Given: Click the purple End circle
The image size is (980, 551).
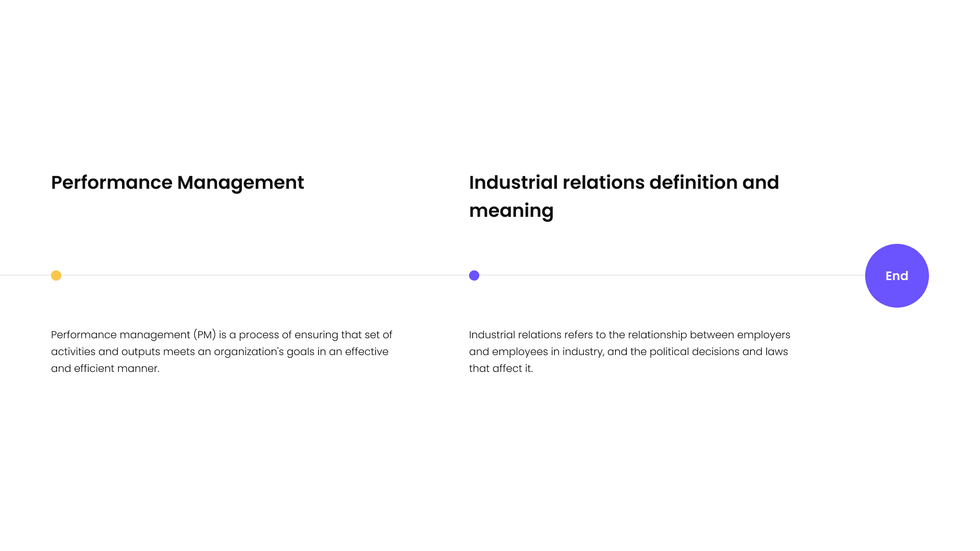Looking at the screenshot, I should pyautogui.click(x=897, y=275).
